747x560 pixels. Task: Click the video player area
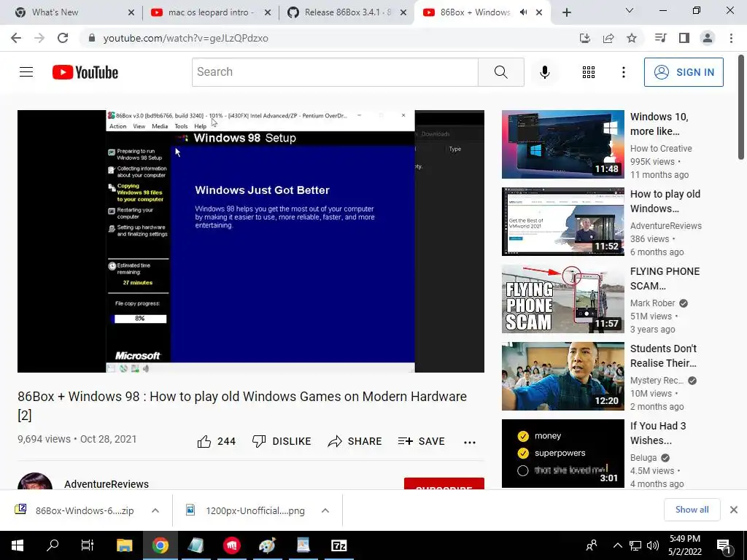coord(251,241)
